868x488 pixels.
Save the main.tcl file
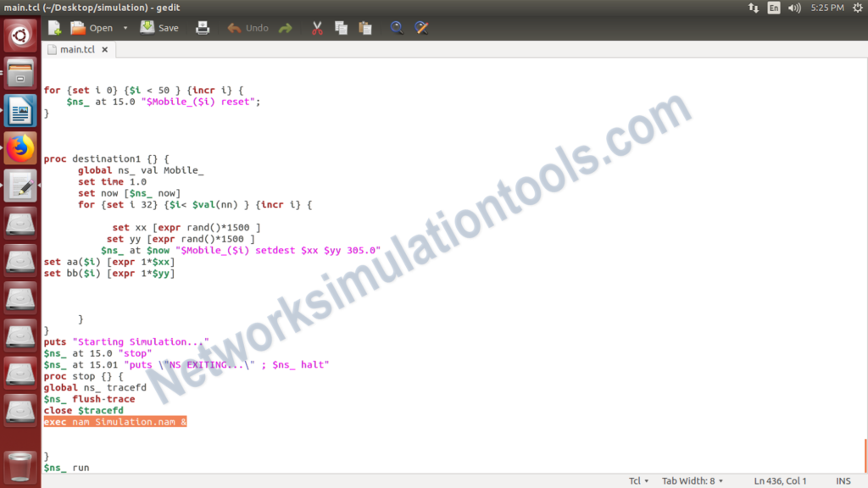coord(159,27)
